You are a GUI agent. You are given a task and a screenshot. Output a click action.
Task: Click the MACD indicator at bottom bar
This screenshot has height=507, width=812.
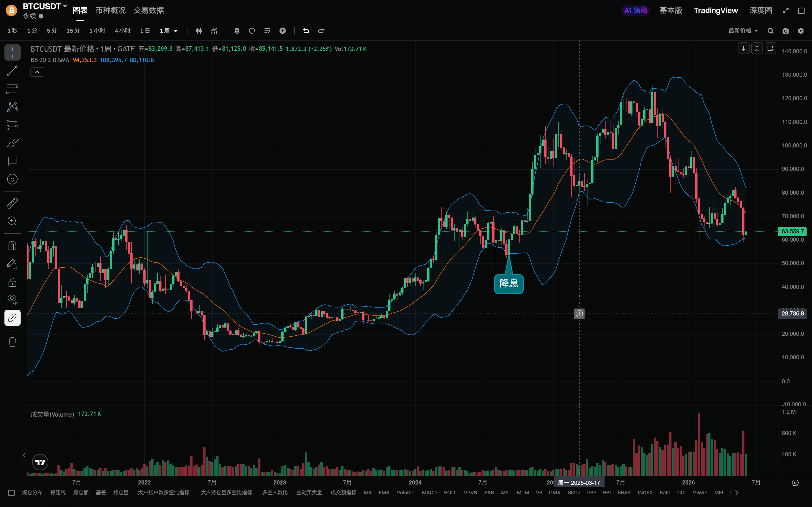coord(429,493)
